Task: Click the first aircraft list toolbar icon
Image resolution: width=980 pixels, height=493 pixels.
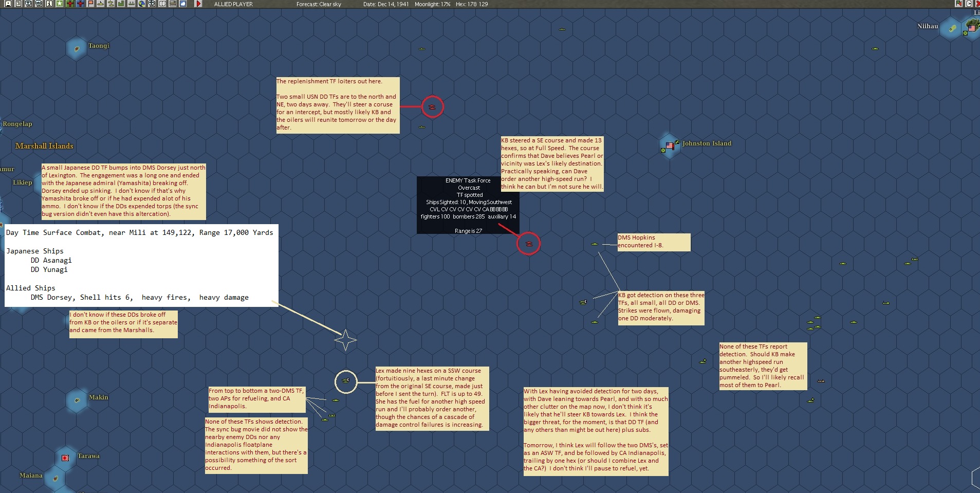Action: 28,4
